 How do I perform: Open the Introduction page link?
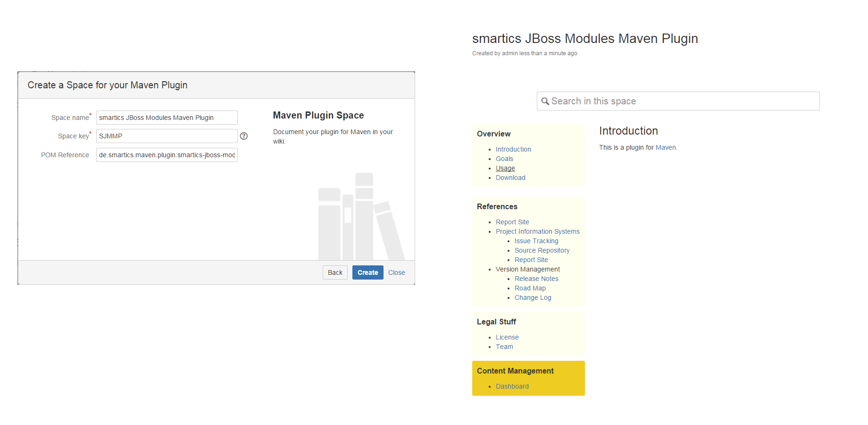click(513, 149)
